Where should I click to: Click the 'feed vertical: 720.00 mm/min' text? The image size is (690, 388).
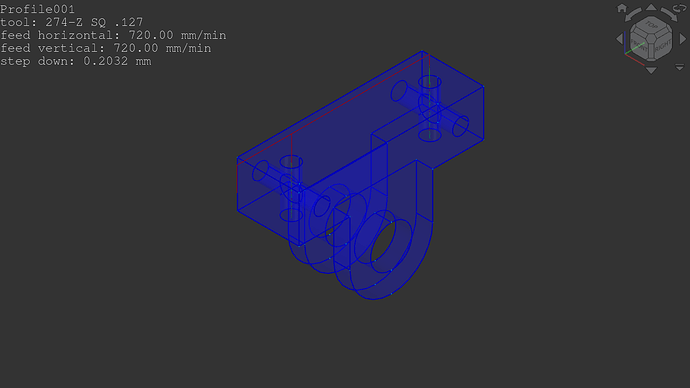(106, 48)
